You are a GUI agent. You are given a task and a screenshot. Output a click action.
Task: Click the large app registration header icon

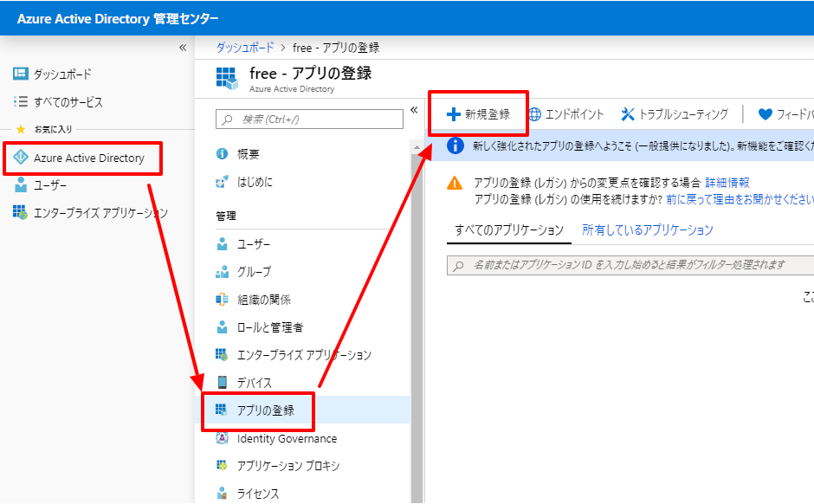click(227, 79)
